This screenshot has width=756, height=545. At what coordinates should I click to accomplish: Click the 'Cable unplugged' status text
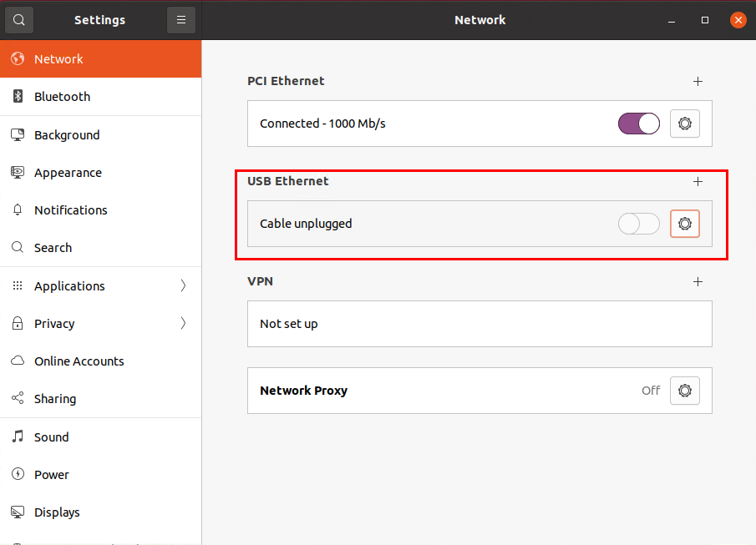point(306,224)
